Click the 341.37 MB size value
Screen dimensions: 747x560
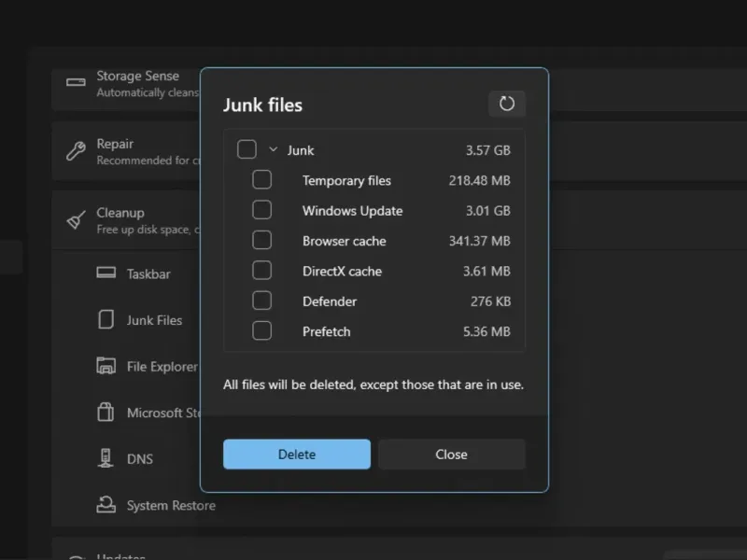(479, 241)
